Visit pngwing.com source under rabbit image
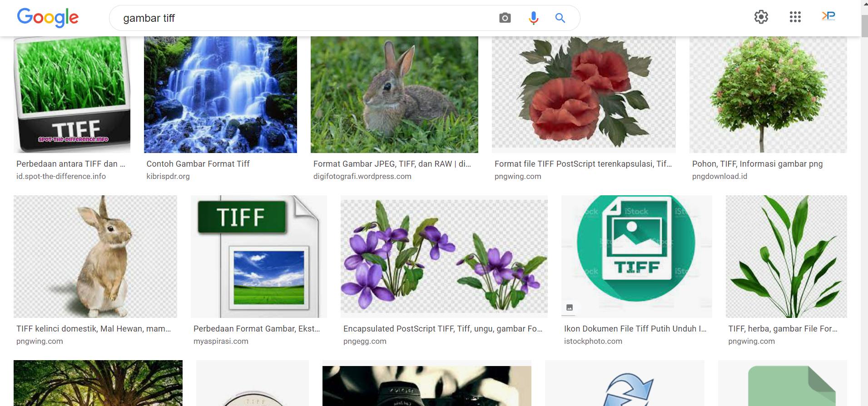868x406 pixels. [x=40, y=341]
